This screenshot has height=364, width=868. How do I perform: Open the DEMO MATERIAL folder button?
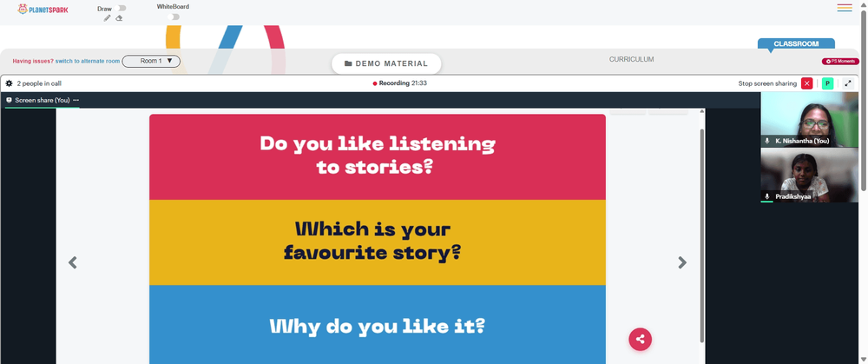(386, 63)
